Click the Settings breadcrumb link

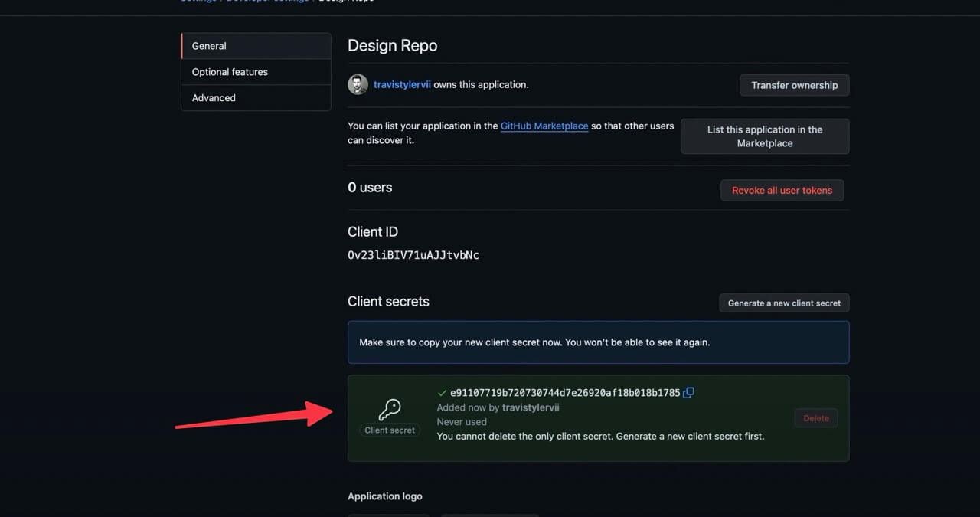tap(198, 2)
